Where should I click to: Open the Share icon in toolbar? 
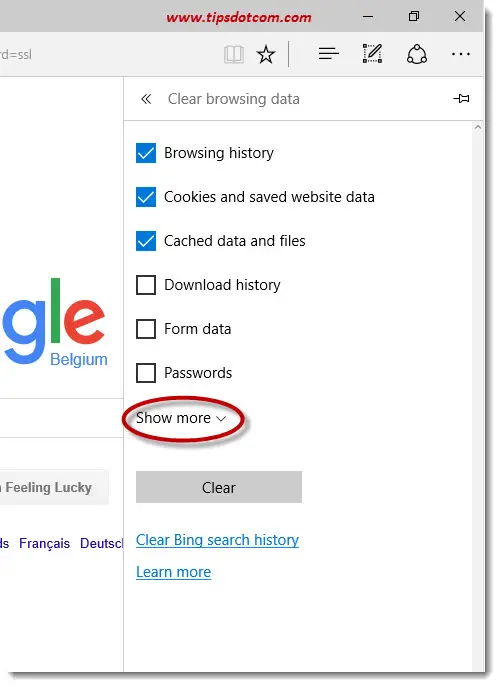coord(417,54)
